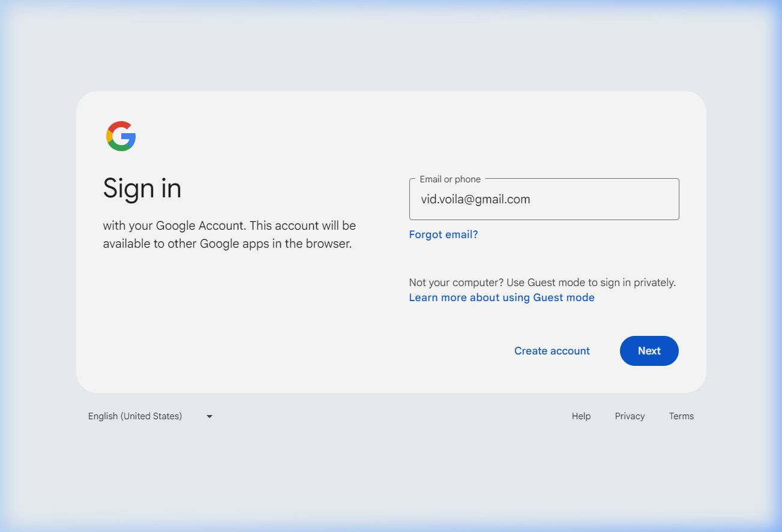Viewport: 782px width, 532px height.
Task: Click the Google "G" logo
Action: pyautogui.click(x=121, y=136)
